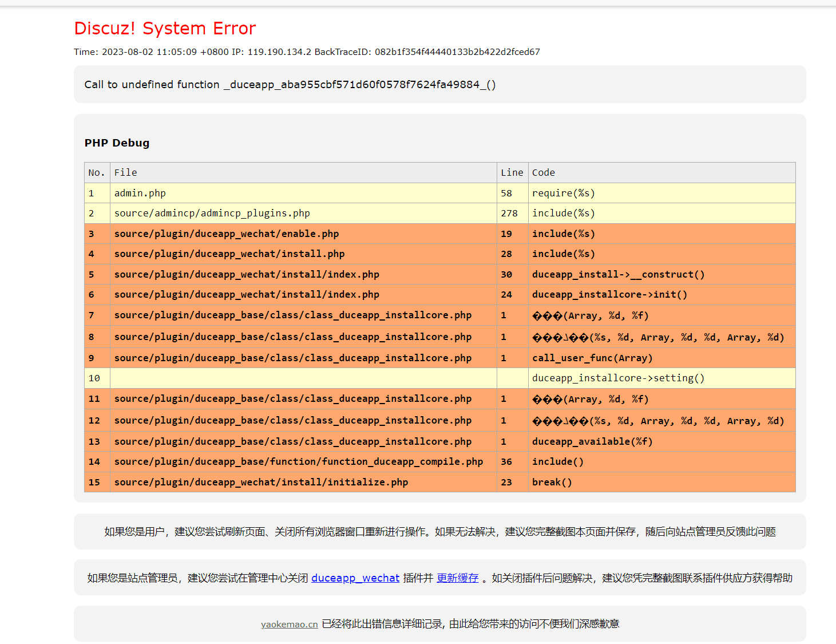The width and height of the screenshot is (836, 644).
Task: Click the Code column header
Action: (661, 172)
